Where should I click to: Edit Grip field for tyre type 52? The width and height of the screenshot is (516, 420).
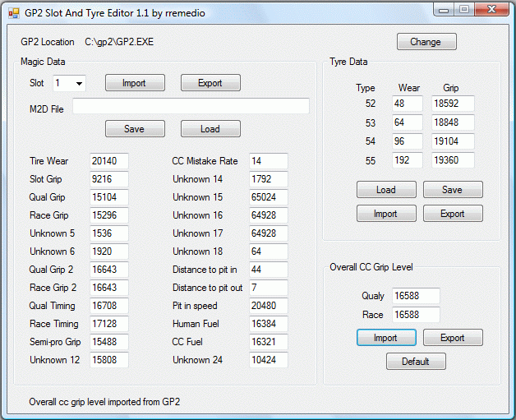(453, 104)
